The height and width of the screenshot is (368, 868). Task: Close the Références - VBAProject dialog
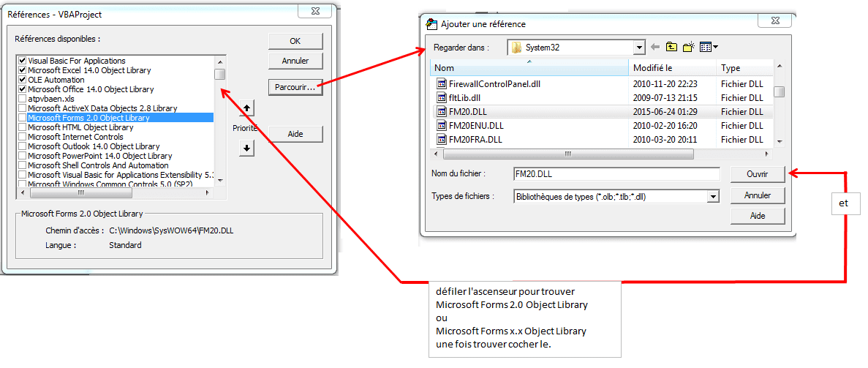(316, 10)
